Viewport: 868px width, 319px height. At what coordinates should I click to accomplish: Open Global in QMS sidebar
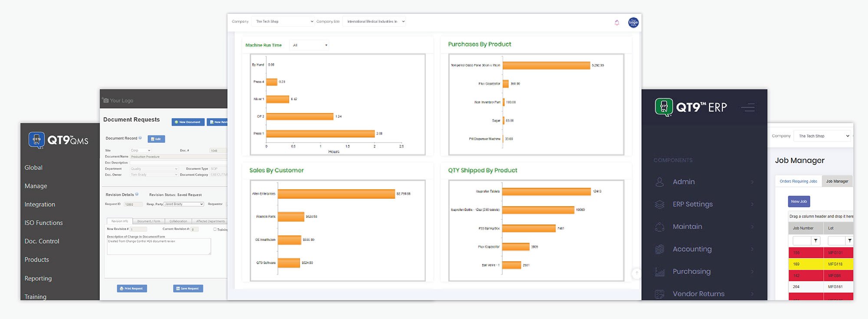tap(33, 168)
